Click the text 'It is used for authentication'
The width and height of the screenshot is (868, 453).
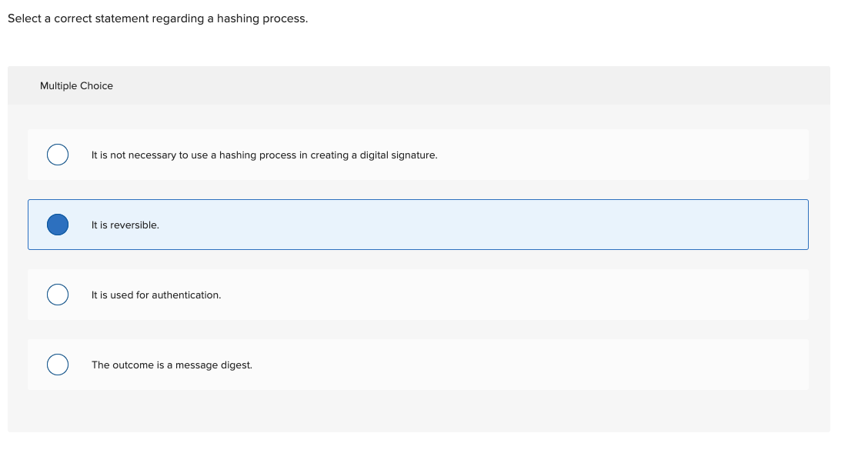click(x=156, y=295)
